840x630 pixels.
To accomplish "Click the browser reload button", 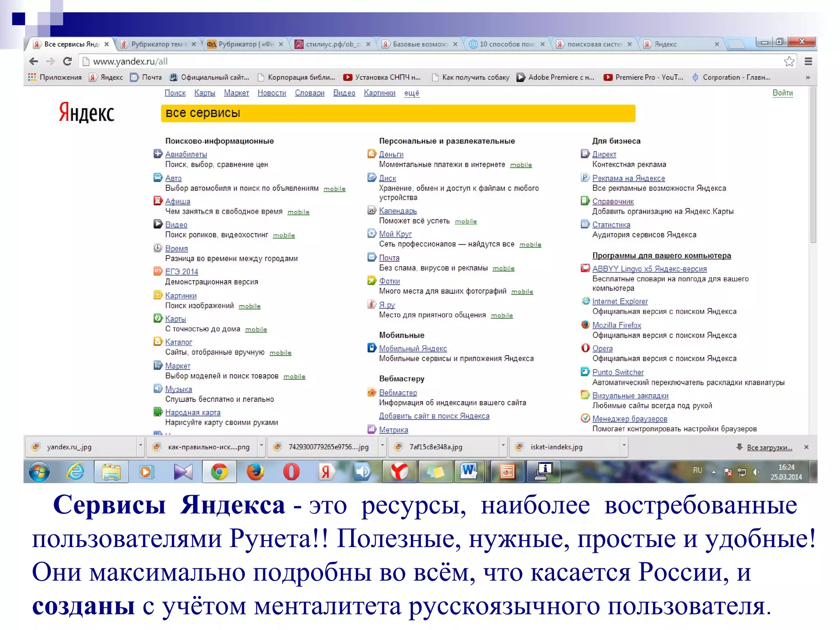I will click(x=68, y=62).
